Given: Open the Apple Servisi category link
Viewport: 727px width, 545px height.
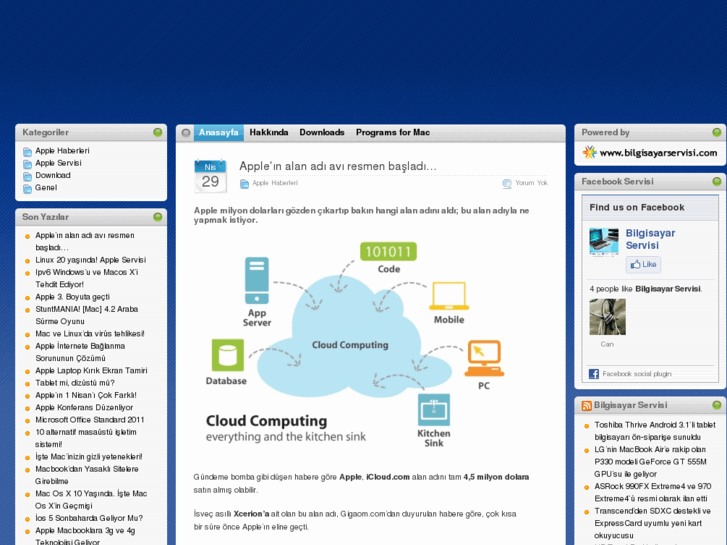Looking at the screenshot, I should (x=58, y=163).
